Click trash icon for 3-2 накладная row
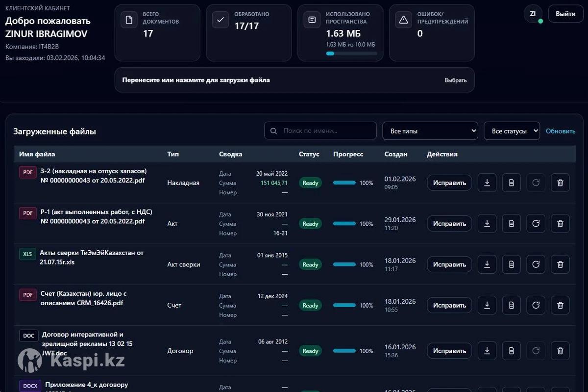This screenshot has width=588, height=392. (560, 183)
